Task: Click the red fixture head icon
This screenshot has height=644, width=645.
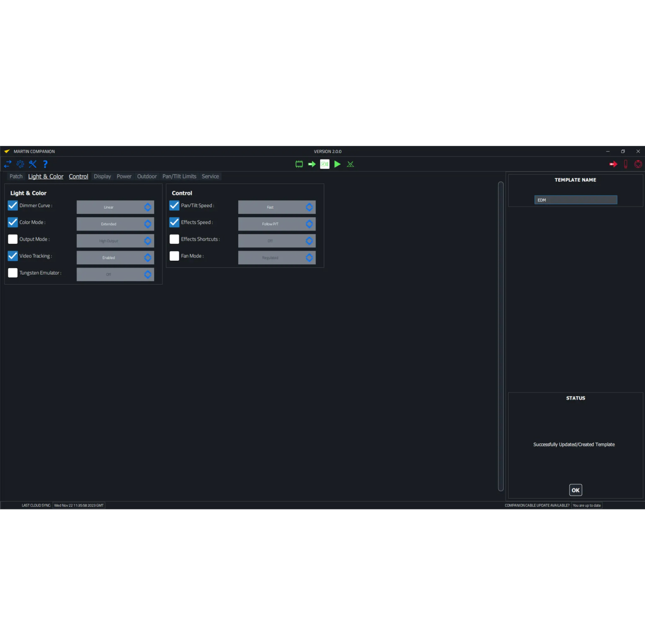Action: [x=638, y=164]
